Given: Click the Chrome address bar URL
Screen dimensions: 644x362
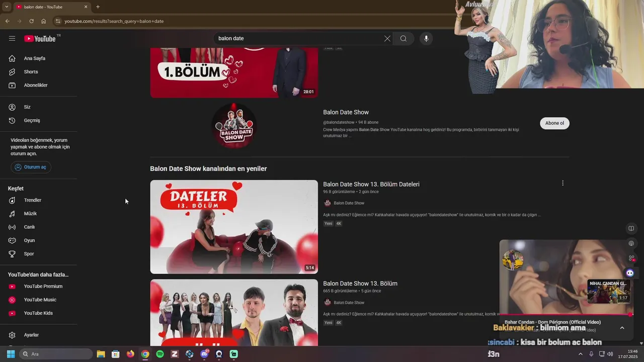Looking at the screenshot, I should (114, 21).
